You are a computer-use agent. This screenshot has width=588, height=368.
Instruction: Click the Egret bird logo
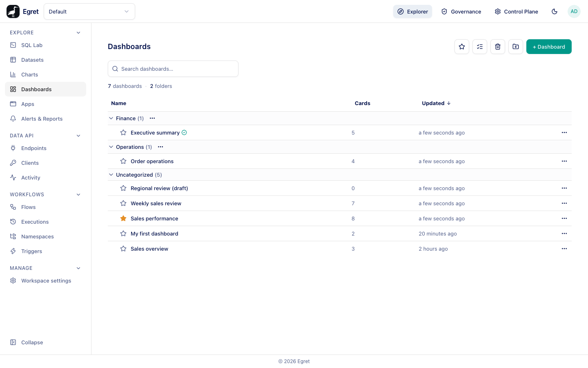(x=13, y=11)
